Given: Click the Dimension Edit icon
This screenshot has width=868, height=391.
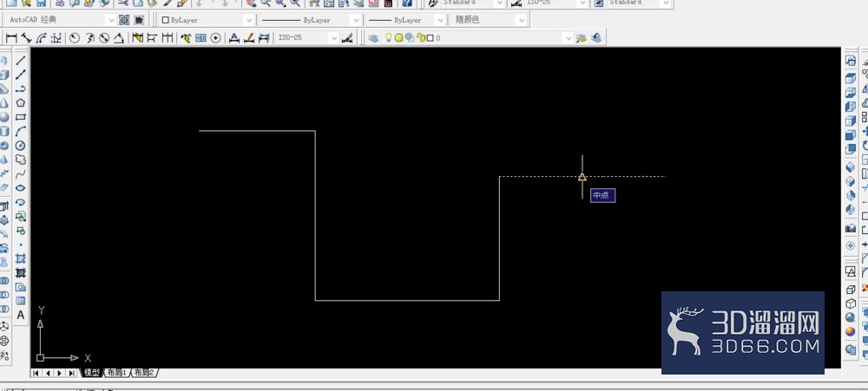Looking at the screenshot, I should tap(234, 38).
